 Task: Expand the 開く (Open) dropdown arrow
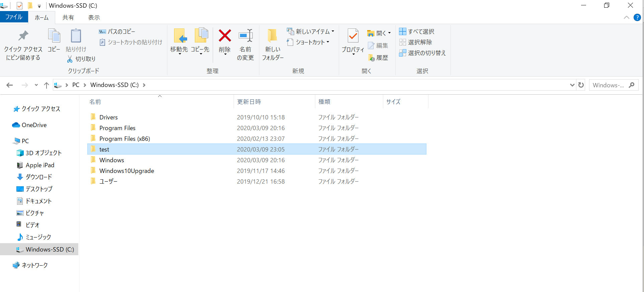point(389,33)
